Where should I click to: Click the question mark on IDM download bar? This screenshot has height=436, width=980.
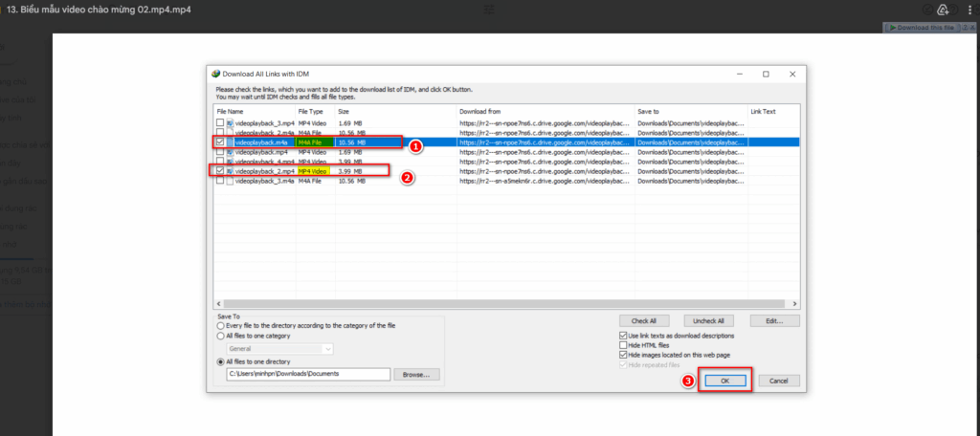(x=966, y=28)
